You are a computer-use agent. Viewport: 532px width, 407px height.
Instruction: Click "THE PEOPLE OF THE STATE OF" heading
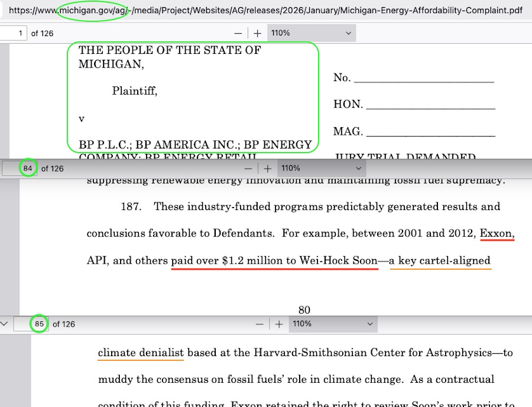[x=170, y=50]
